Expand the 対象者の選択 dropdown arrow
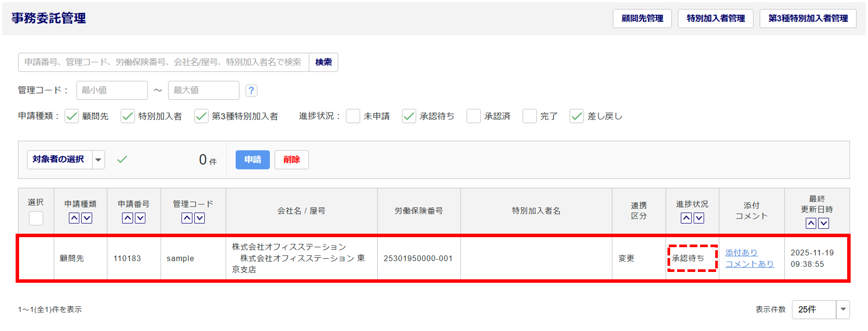This screenshot has height=331, width=868. coord(99,160)
